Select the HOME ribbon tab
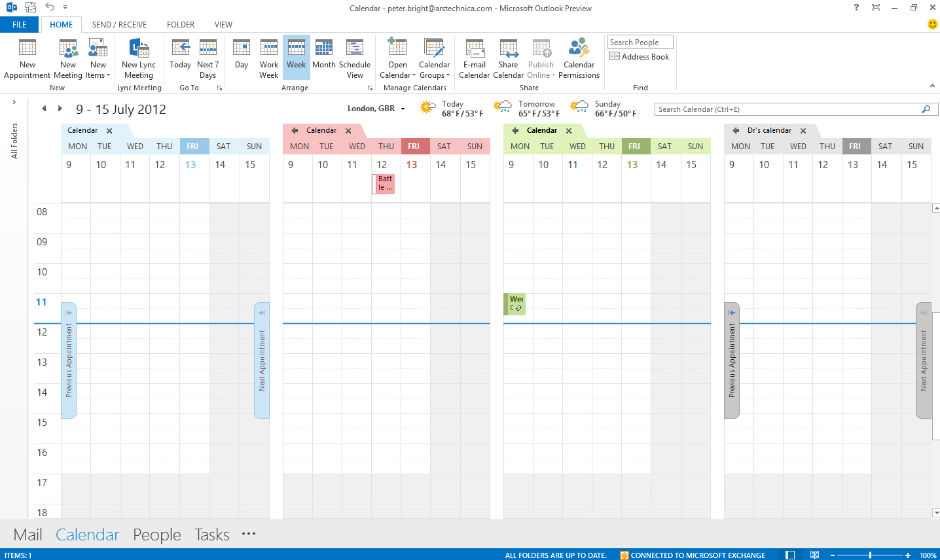This screenshot has height=560, width=940. tap(62, 25)
